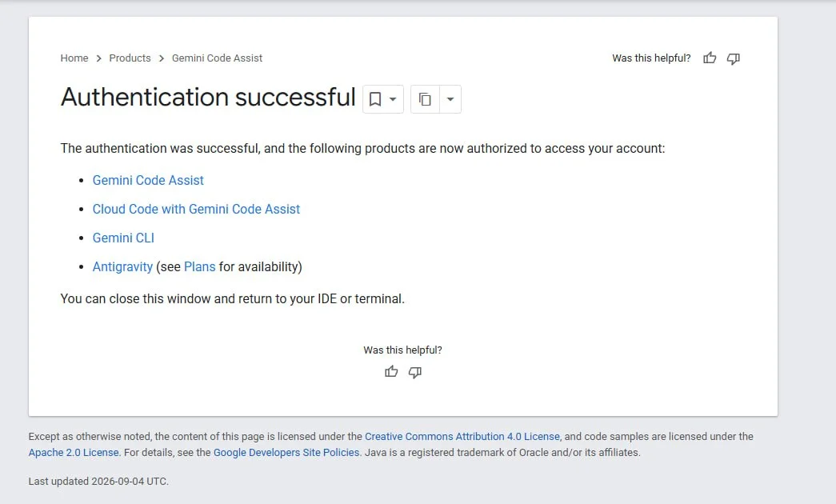
Task: Open Cloud Code with Gemini Code Assist link
Action: point(196,209)
